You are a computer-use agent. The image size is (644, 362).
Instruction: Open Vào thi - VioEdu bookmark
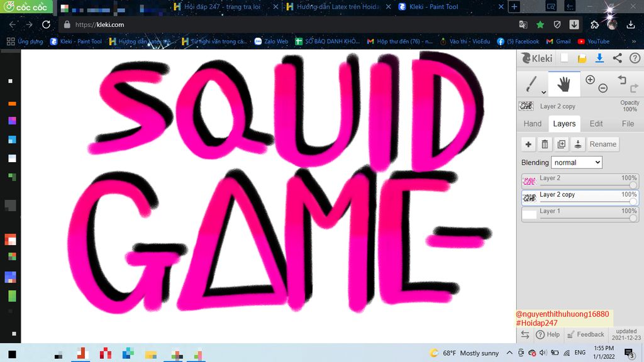[465, 41]
